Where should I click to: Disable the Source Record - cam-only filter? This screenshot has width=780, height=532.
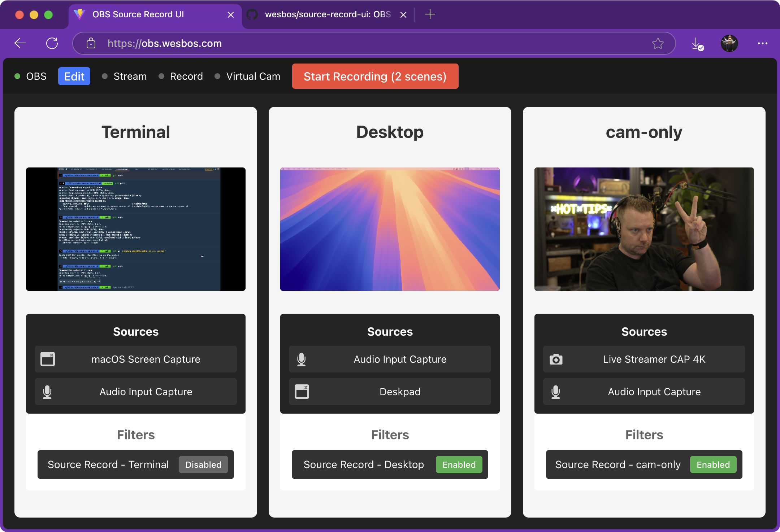[x=713, y=465]
